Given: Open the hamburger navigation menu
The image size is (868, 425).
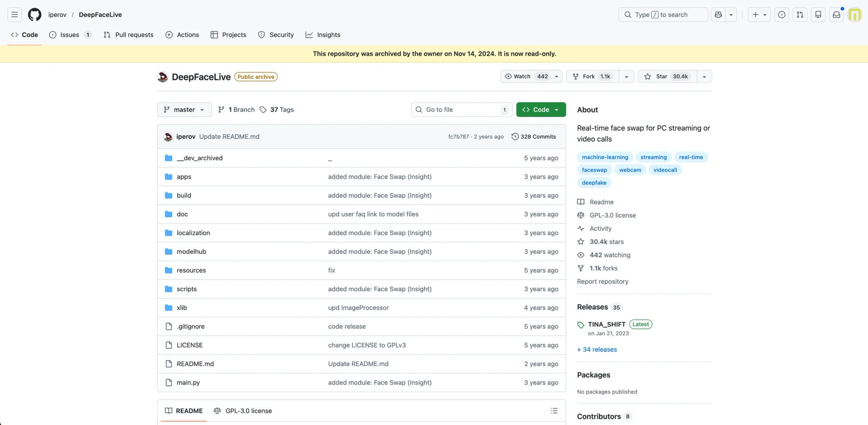Looking at the screenshot, I should click(x=14, y=14).
